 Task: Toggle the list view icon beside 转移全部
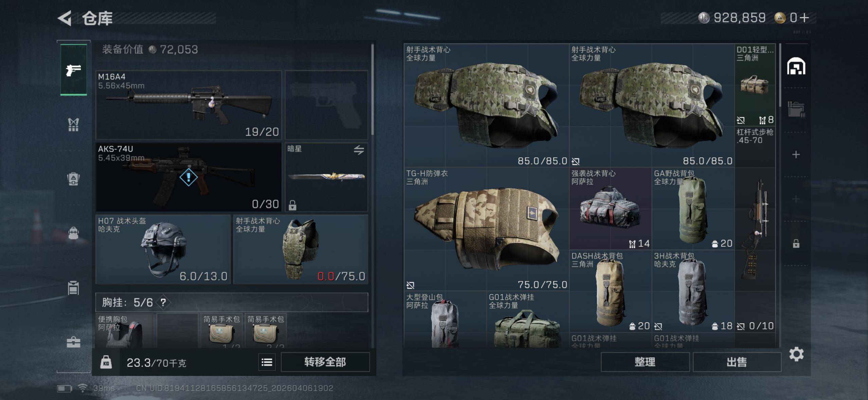(267, 362)
